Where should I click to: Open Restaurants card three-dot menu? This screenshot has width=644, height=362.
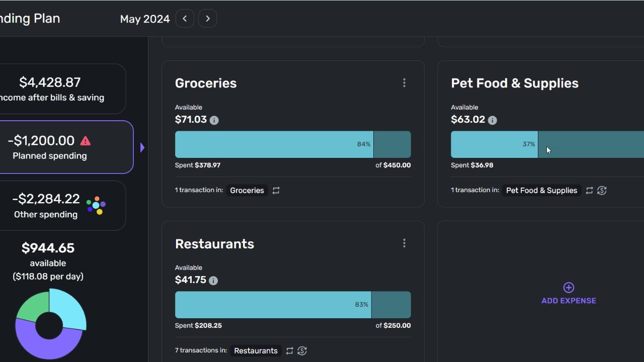(x=404, y=243)
